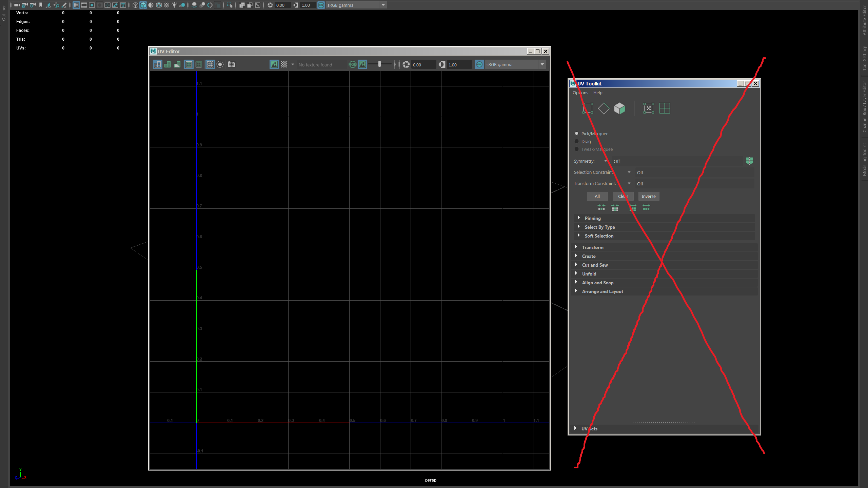
Task: Open the Help menu in UV Toolkit
Action: tap(598, 93)
